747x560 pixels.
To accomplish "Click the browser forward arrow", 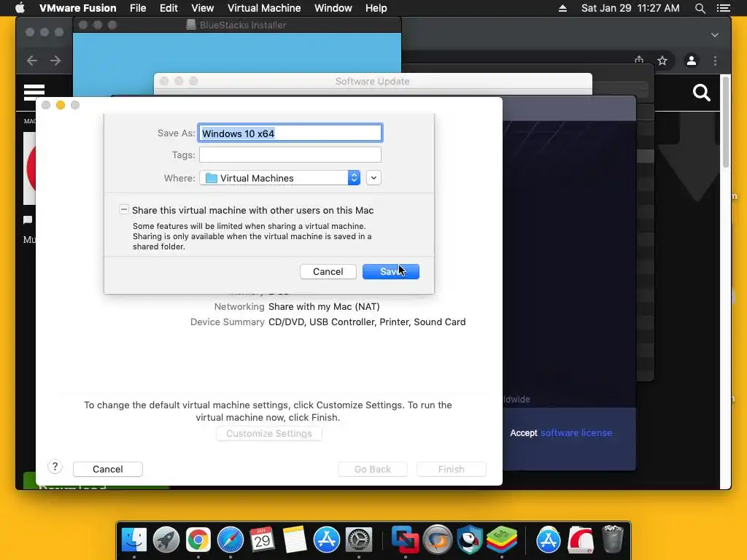I will [55, 61].
